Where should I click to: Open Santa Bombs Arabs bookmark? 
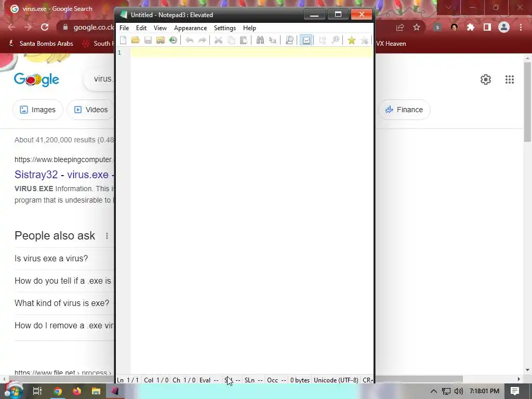(x=41, y=44)
